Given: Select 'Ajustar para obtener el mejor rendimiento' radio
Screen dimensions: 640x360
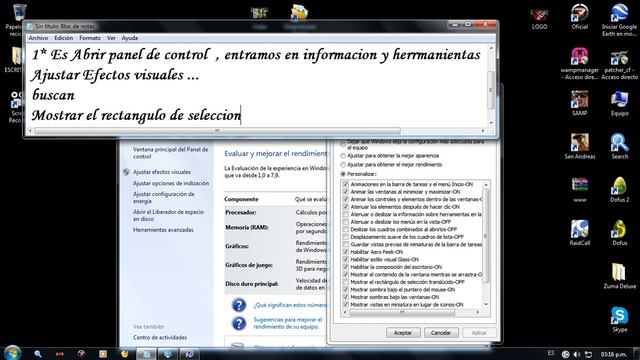Looking at the screenshot, I should coord(343,165).
